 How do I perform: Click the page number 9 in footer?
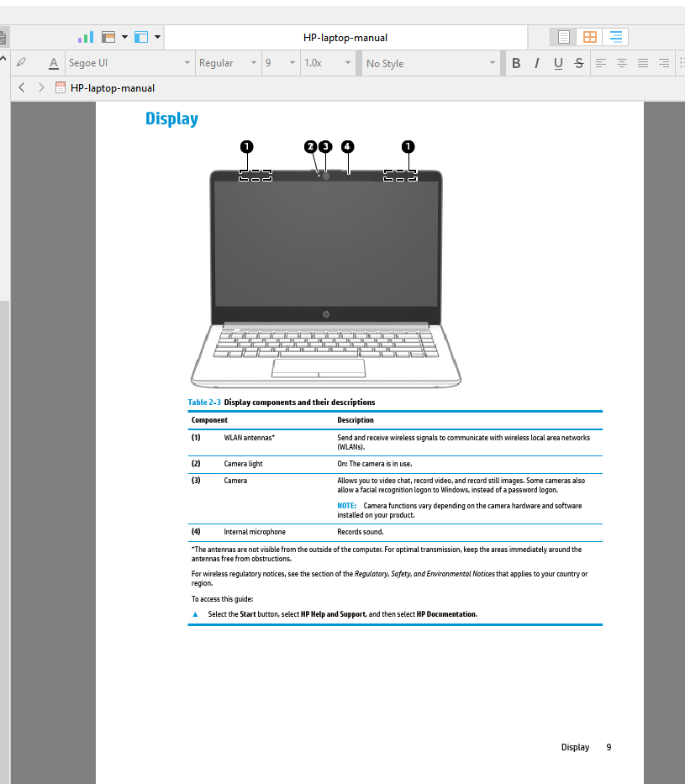point(609,747)
